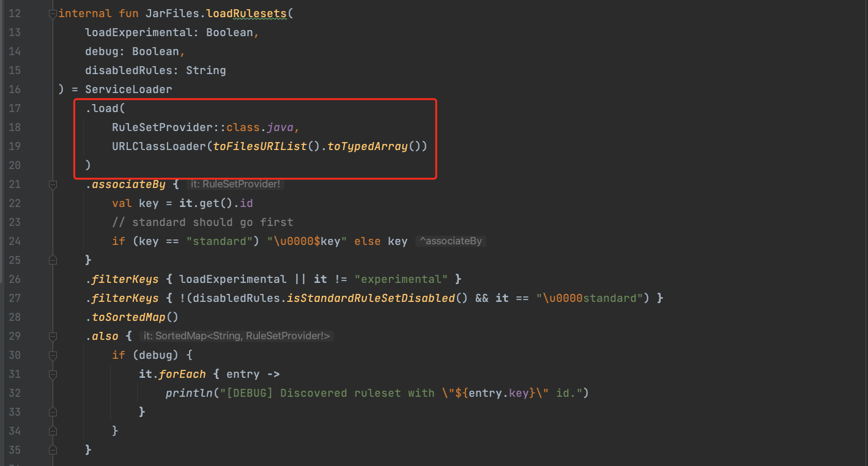Collapse the loadRulesets function fold marker on line 12
Screen dimensions: 868x466
[53, 13]
